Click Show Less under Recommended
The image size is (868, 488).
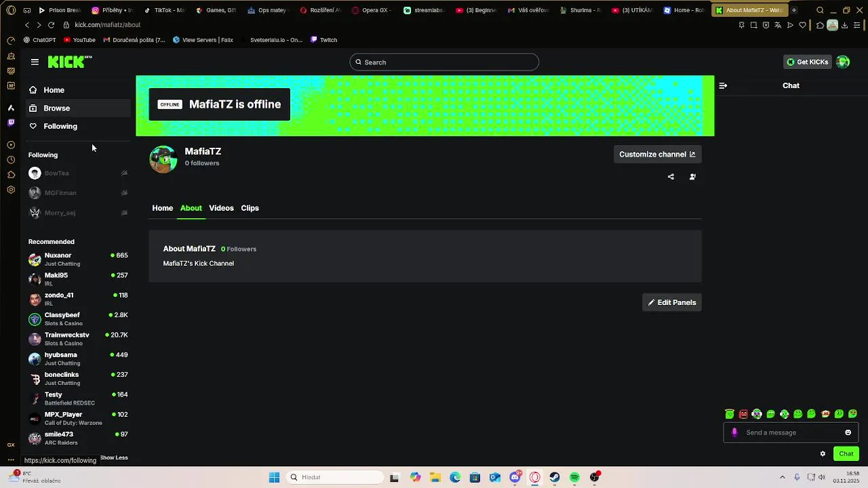[114, 457]
